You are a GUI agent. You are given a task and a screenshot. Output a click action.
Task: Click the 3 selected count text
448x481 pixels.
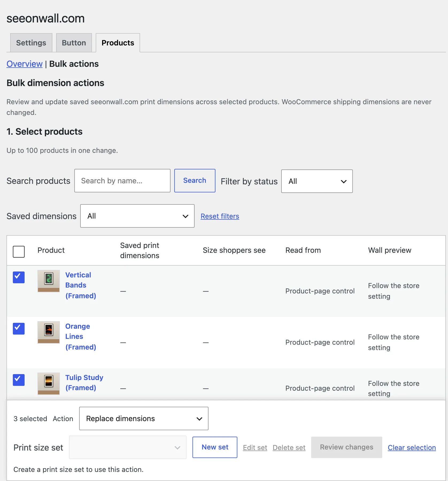click(30, 419)
